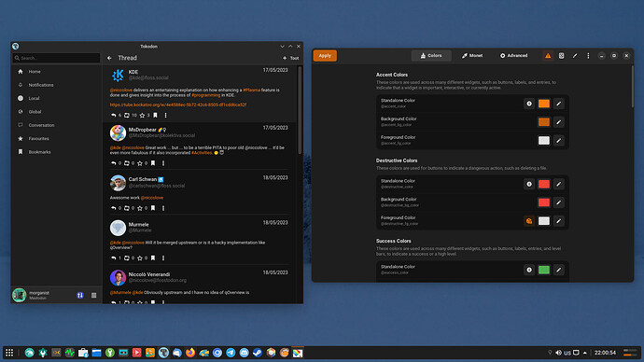Expand hidden system tray icons arrow
Viewport: 644px width, 362px height.
point(585,353)
